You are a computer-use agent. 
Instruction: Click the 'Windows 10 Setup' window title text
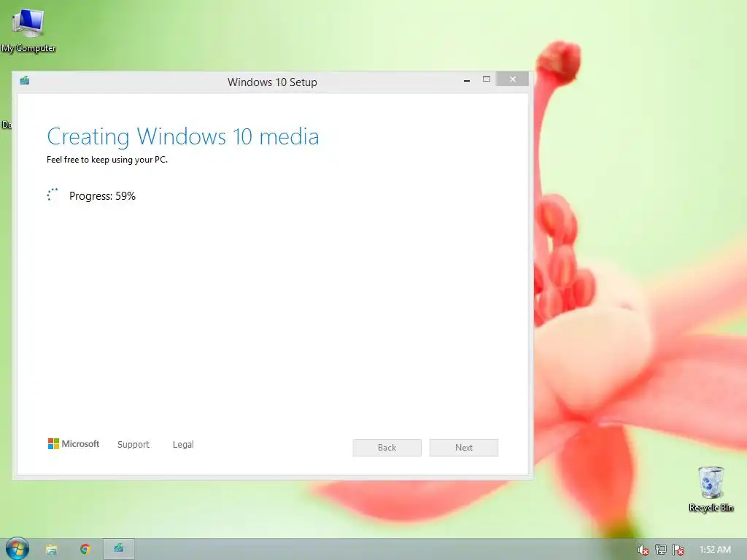click(272, 82)
